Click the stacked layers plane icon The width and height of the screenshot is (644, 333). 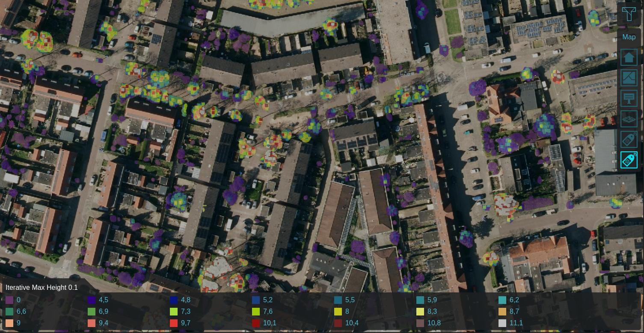(629, 119)
